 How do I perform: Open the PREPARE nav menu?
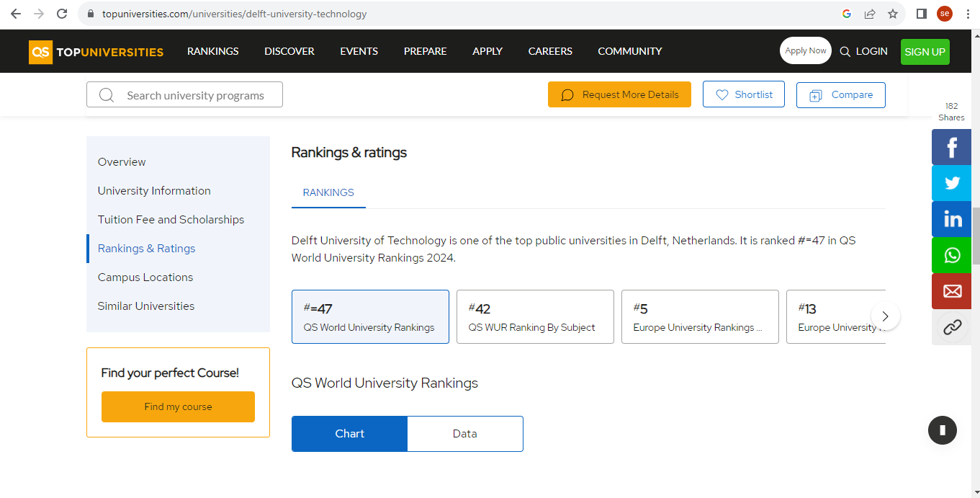tap(426, 51)
